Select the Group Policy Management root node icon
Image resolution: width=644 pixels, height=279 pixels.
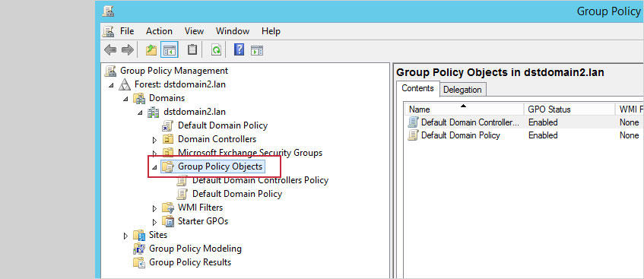[x=110, y=71]
